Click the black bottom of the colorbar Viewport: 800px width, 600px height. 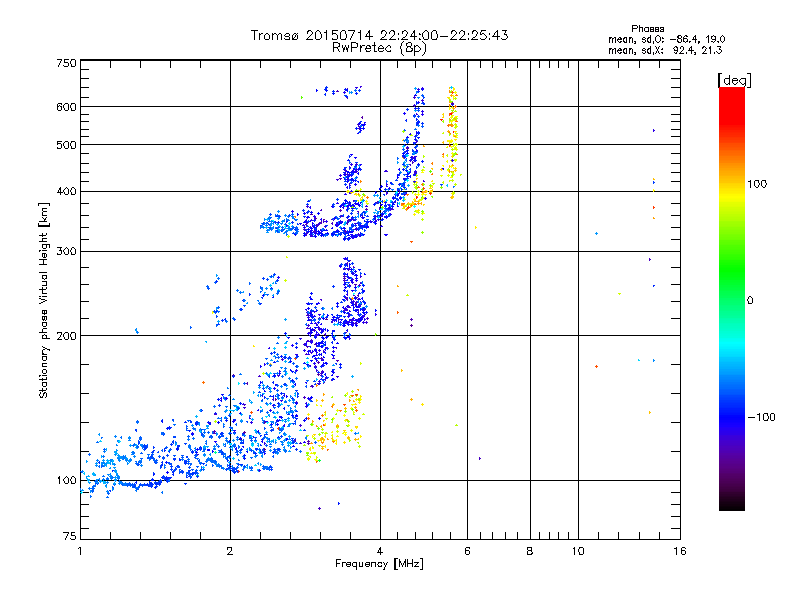[732, 503]
